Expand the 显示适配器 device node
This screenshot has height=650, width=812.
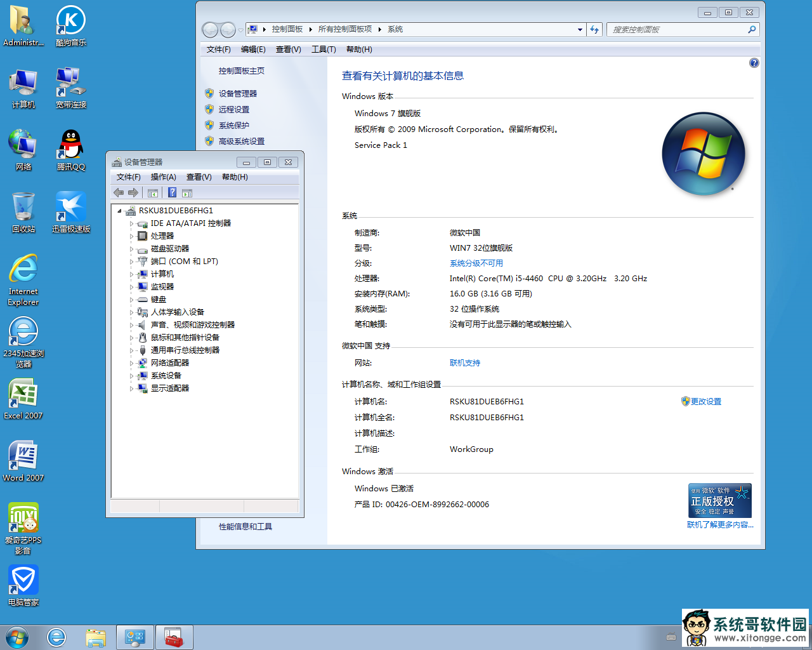coord(132,388)
